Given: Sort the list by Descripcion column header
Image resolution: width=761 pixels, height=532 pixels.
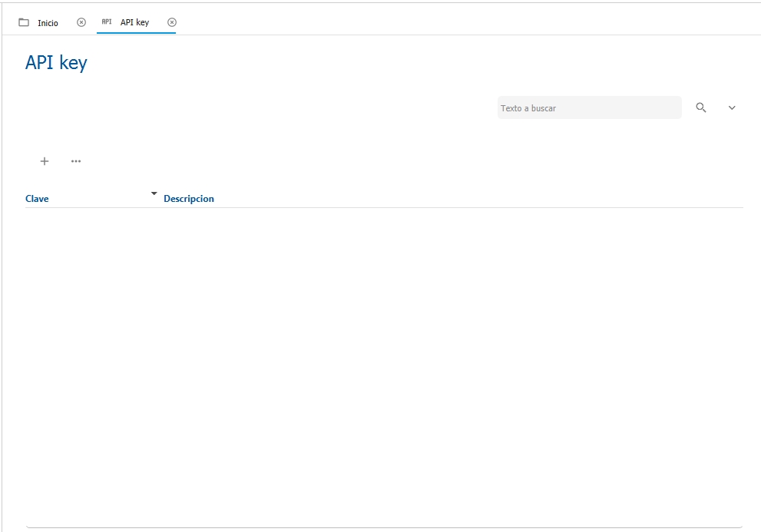Looking at the screenshot, I should (189, 199).
